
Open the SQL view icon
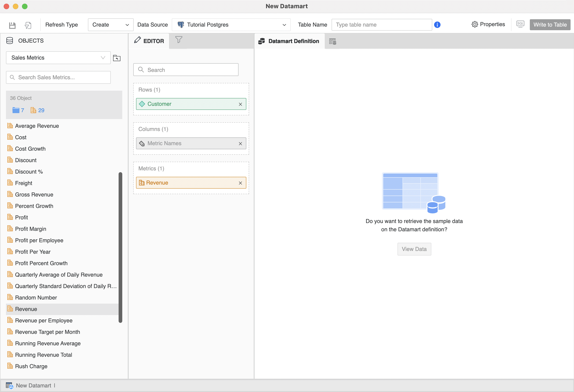click(520, 24)
